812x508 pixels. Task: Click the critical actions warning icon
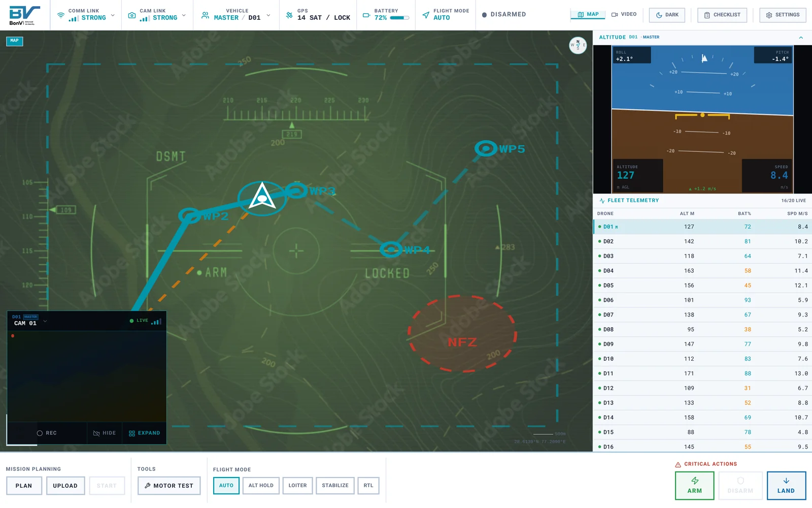[x=678, y=464]
